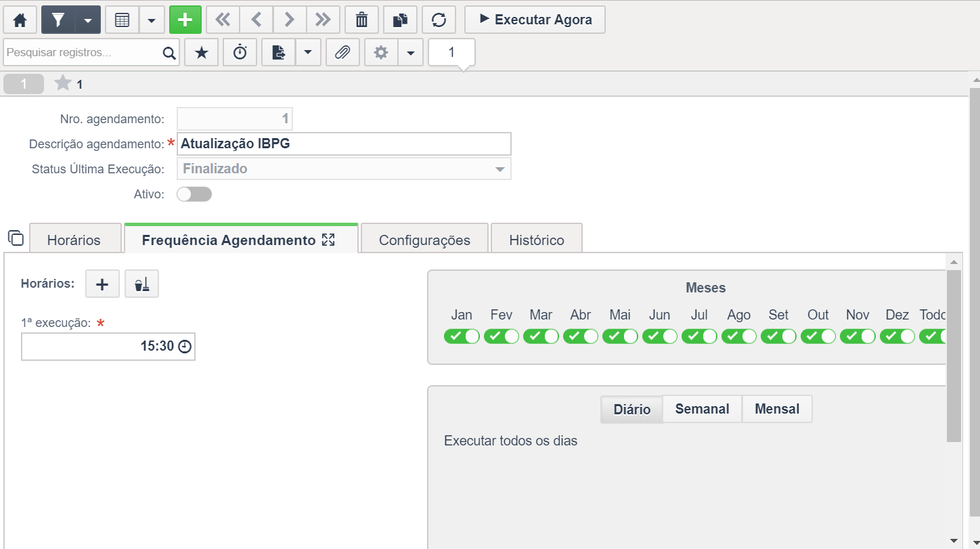This screenshot has width=980, height=549.
Task: Go to the home screen icon
Action: click(x=20, y=20)
